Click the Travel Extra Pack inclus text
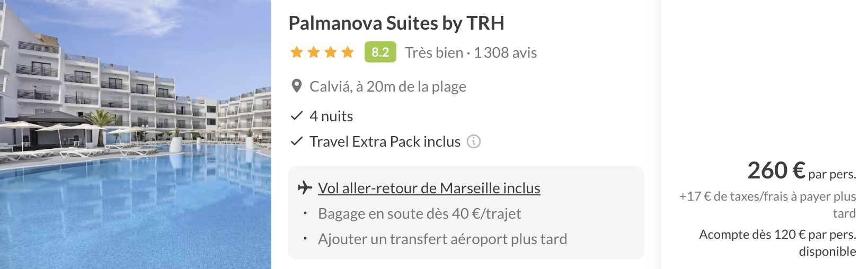Viewport: 868px width, 269px height. (385, 141)
